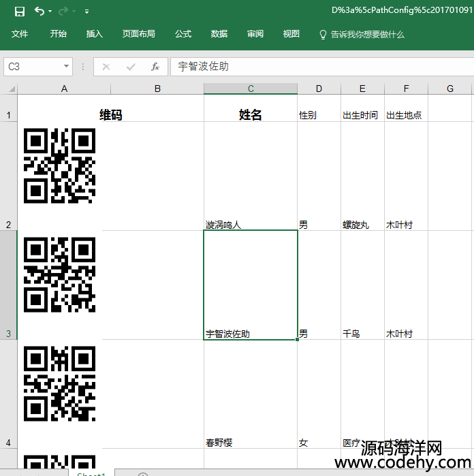The height and width of the screenshot is (476, 474).
Task: Click the formula bar Enter checkmark icon
Action: tap(131, 67)
